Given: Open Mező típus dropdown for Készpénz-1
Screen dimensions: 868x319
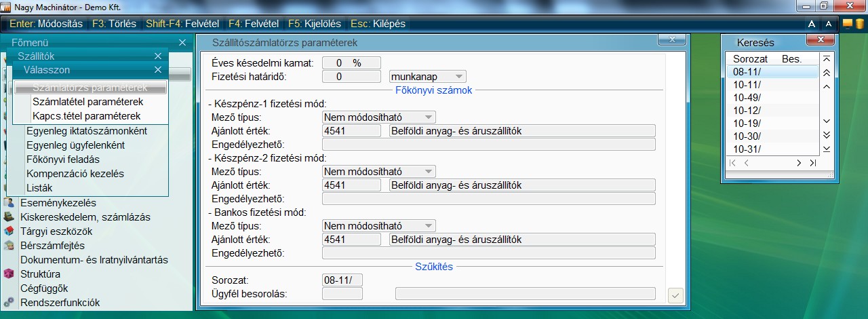Looking at the screenshot, I should (x=379, y=117).
